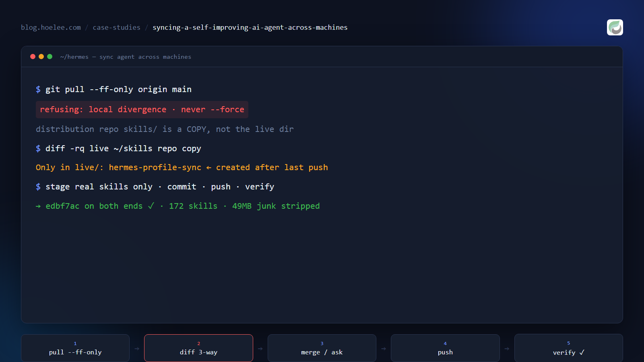Click the arrow between steps 2 and 3
The image size is (644, 362).
(260, 349)
